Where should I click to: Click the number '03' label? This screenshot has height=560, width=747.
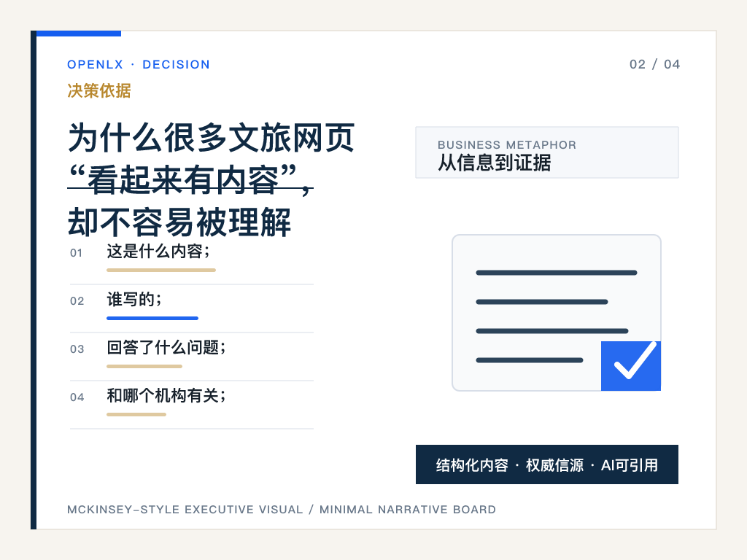[x=77, y=349]
